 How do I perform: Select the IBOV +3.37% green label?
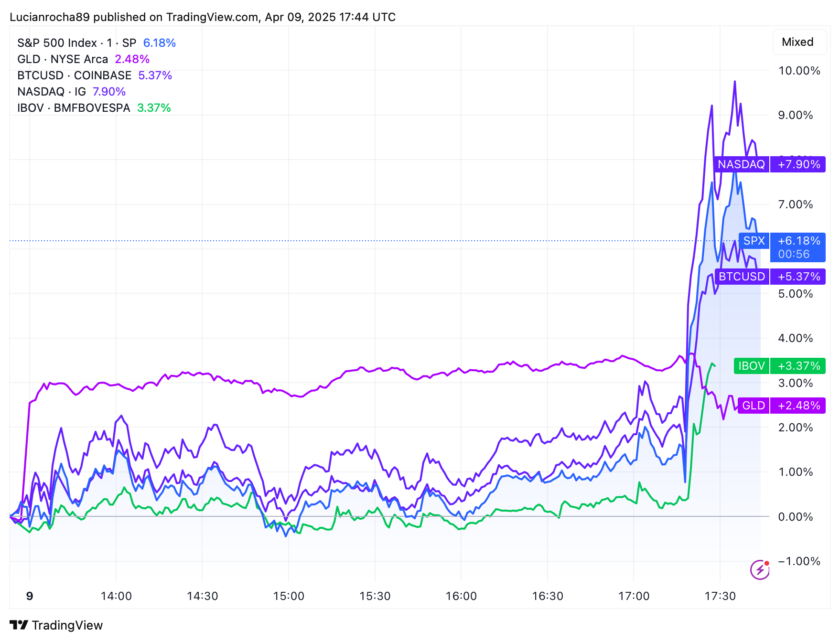point(779,366)
